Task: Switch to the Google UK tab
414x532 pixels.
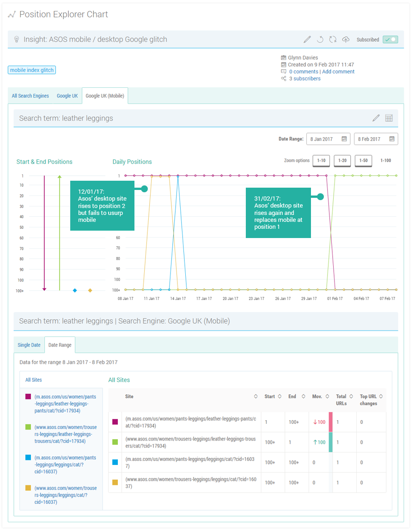Action: (67, 96)
